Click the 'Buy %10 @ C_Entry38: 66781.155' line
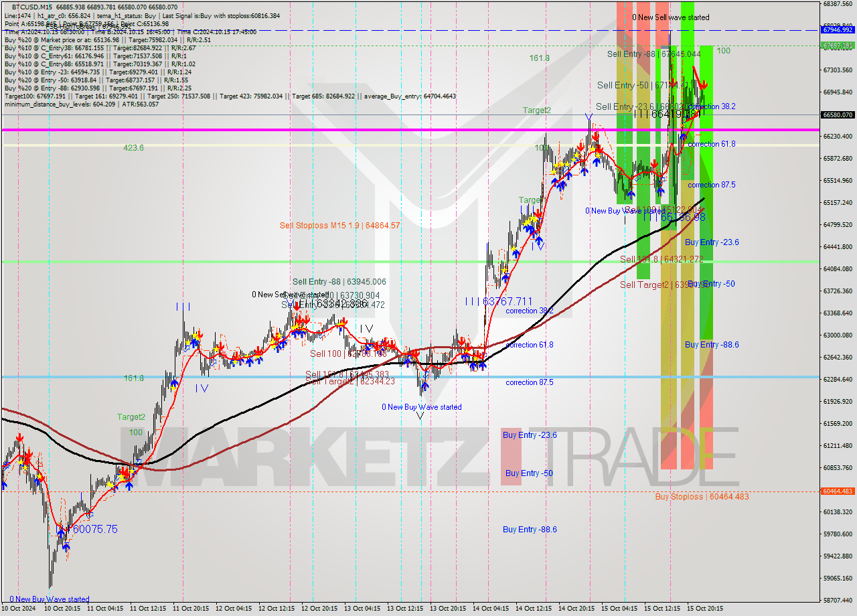 pos(100,48)
